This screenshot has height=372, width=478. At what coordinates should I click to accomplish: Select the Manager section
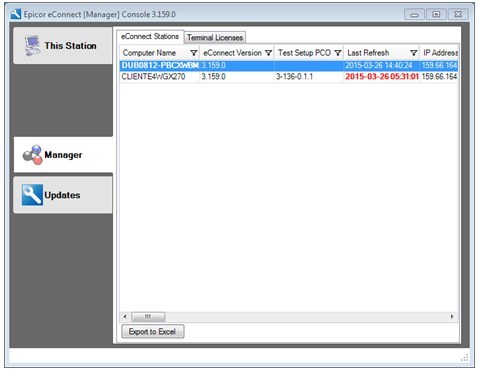pos(63,155)
